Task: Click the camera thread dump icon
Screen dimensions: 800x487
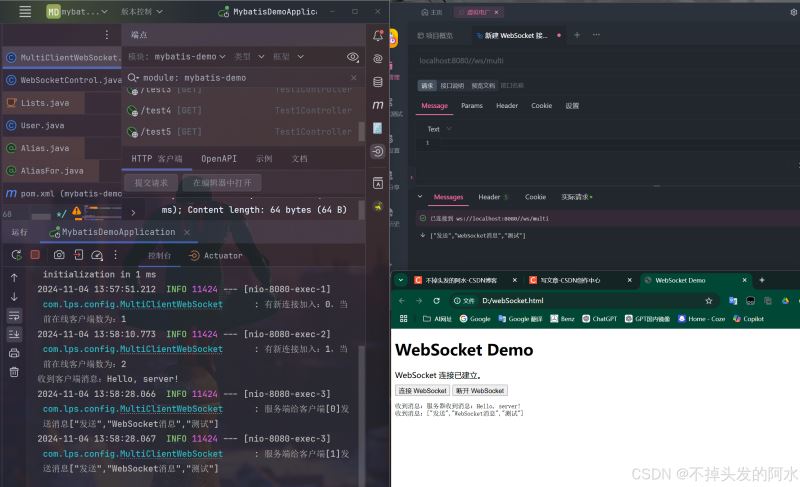Action: pos(59,254)
